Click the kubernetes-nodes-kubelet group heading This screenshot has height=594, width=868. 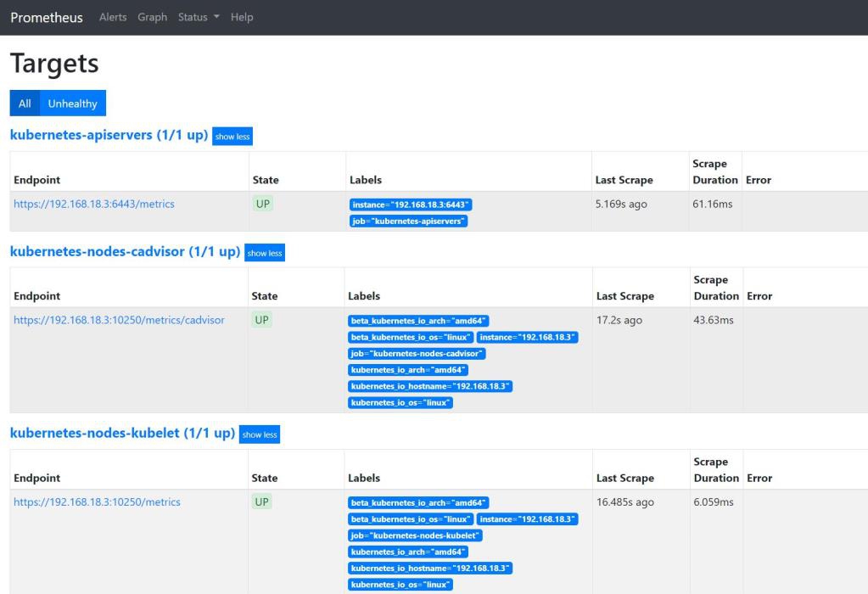pyautogui.click(x=122, y=434)
